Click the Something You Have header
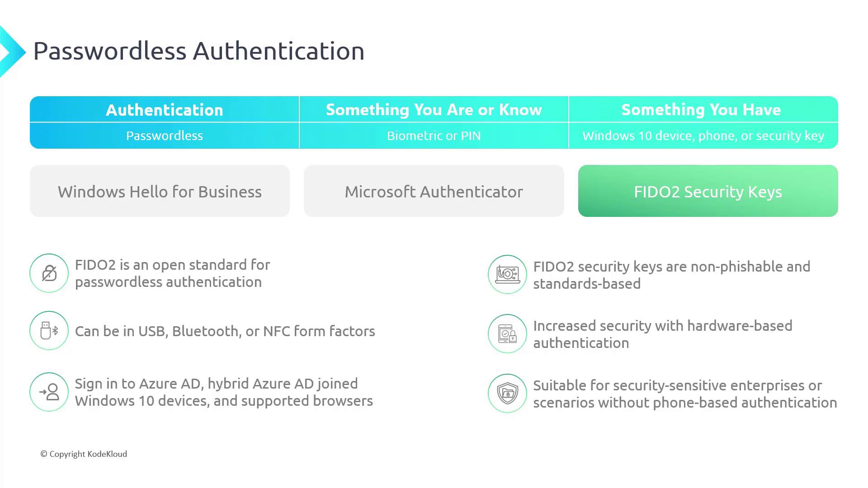The height and width of the screenshot is (488, 868). pyautogui.click(x=701, y=110)
